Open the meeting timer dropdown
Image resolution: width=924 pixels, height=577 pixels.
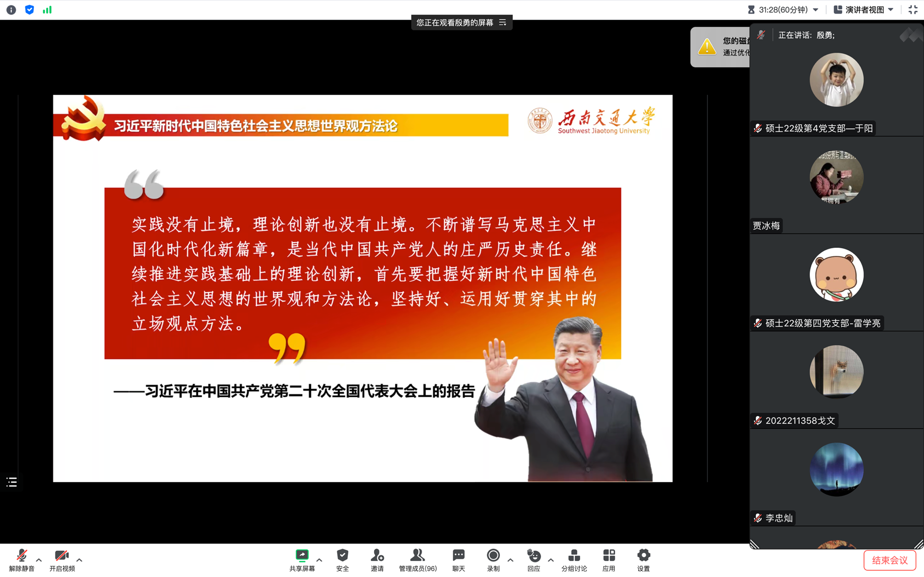[783, 10]
